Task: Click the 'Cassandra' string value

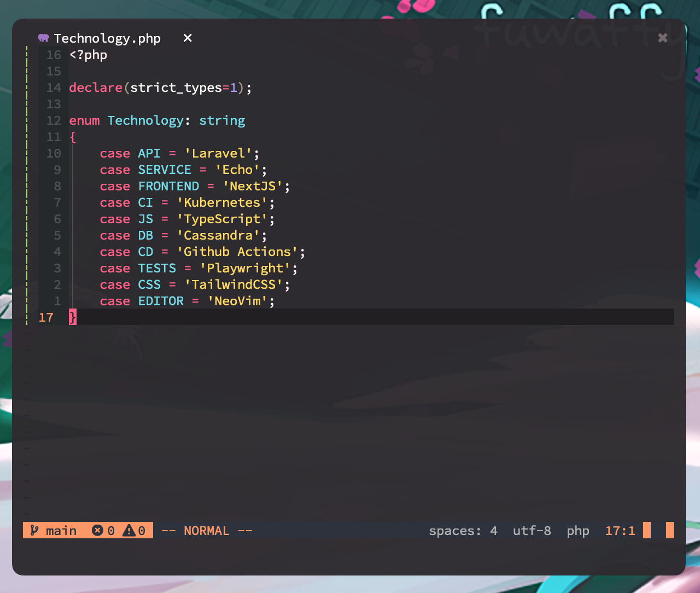Action: (x=218, y=235)
